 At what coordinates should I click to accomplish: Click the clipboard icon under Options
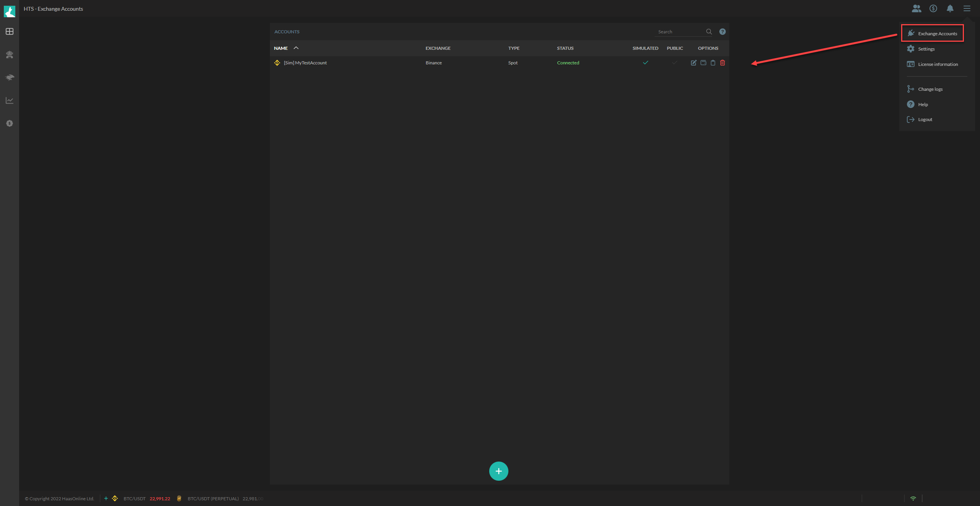tap(713, 62)
